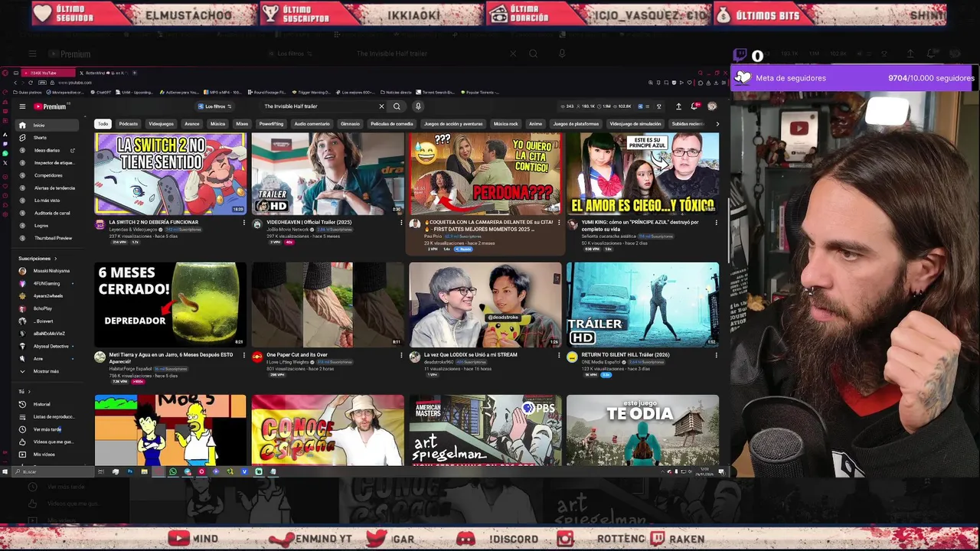The width and height of the screenshot is (980, 551).
Task: Expand the Suscripciones section
Action: pyautogui.click(x=38, y=259)
